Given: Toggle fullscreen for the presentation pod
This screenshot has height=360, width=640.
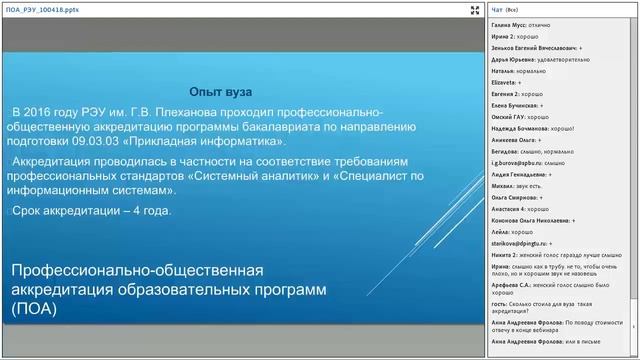Looking at the screenshot, I should [x=475, y=10].
